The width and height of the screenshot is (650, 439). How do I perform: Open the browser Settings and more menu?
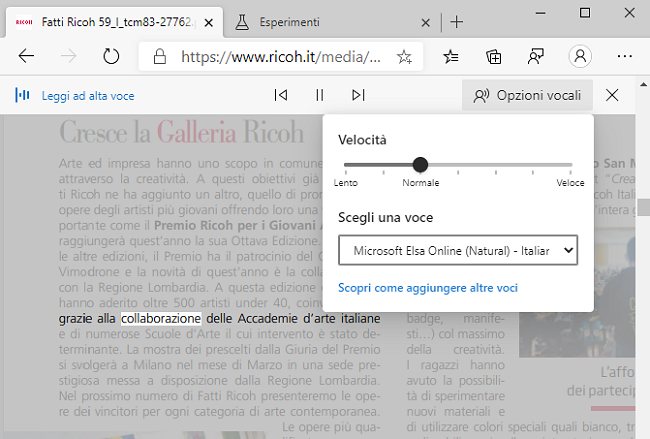point(625,57)
